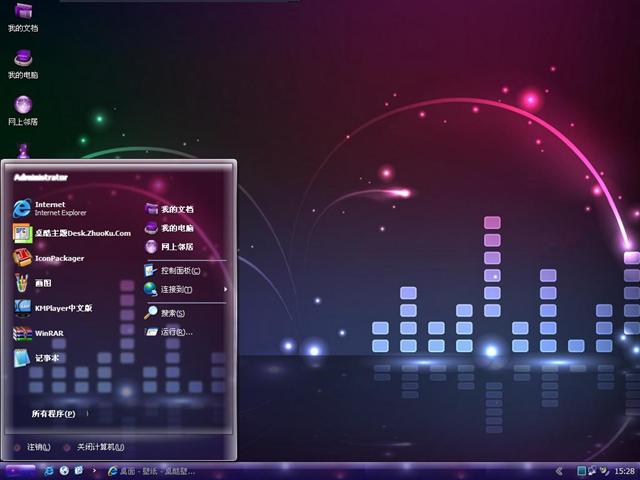Open 搜索(S) search from start menu

pyautogui.click(x=164, y=313)
